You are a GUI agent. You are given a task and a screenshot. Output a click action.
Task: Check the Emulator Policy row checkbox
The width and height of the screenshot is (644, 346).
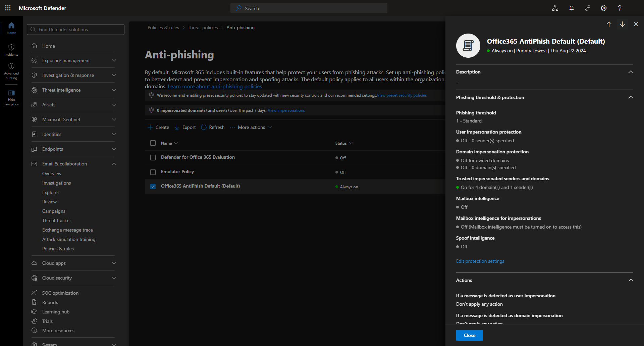(x=153, y=172)
